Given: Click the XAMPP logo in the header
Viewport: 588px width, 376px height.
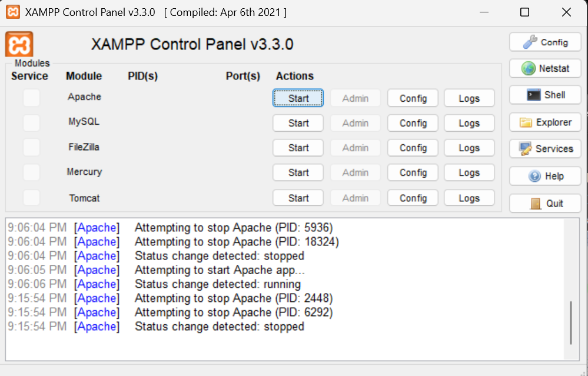Looking at the screenshot, I should 19,44.
